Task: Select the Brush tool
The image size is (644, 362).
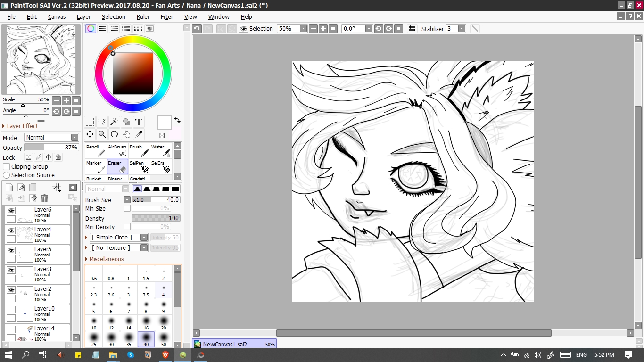Action: coord(139,150)
